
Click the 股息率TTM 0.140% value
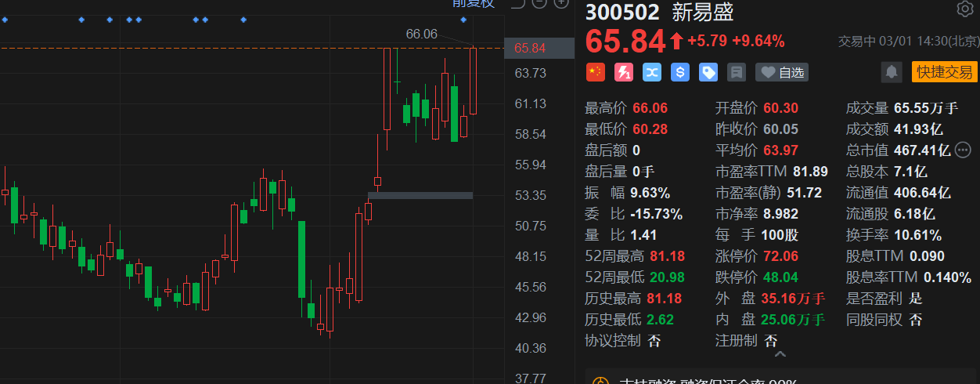[x=947, y=277]
